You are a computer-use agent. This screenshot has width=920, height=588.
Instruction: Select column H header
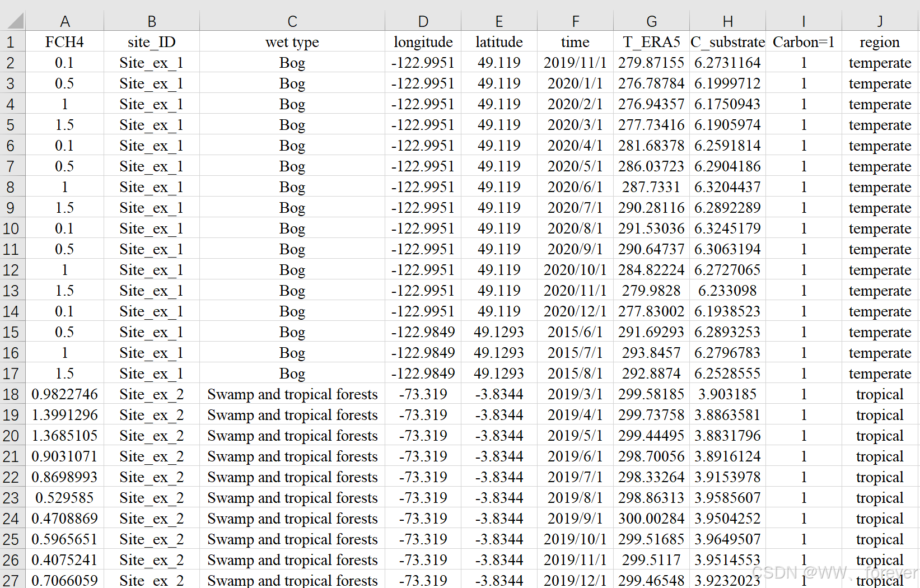[x=727, y=21]
